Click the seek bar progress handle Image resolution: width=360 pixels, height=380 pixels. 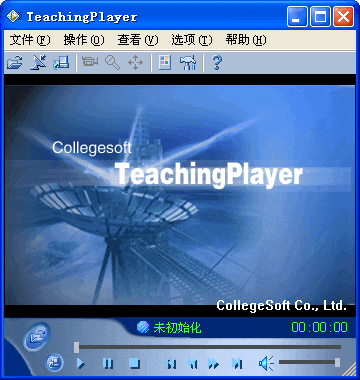(x=77, y=347)
